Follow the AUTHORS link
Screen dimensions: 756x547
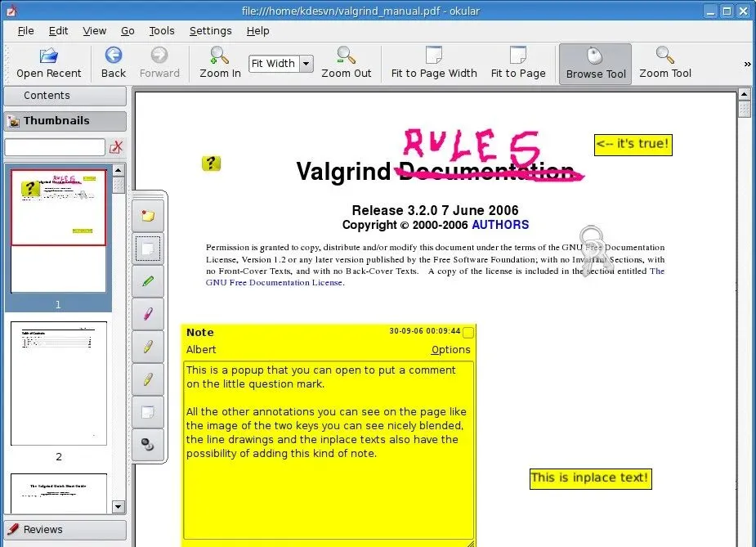500,225
